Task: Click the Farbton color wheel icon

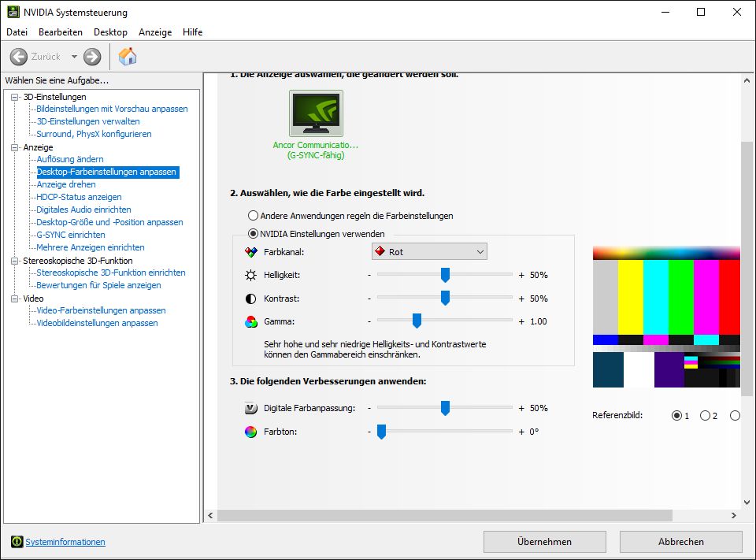Action: point(250,432)
